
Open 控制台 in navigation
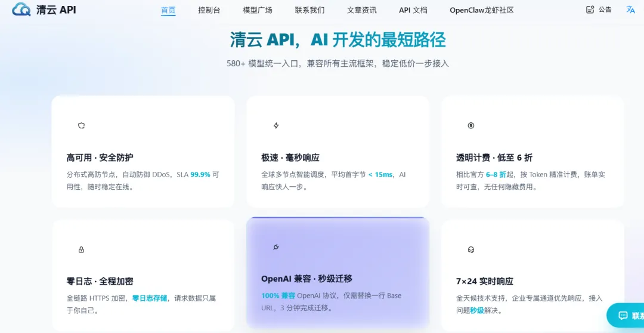pos(209,10)
